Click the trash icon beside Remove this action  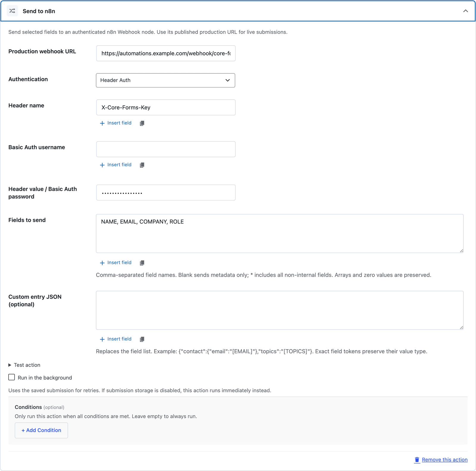pos(417,460)
